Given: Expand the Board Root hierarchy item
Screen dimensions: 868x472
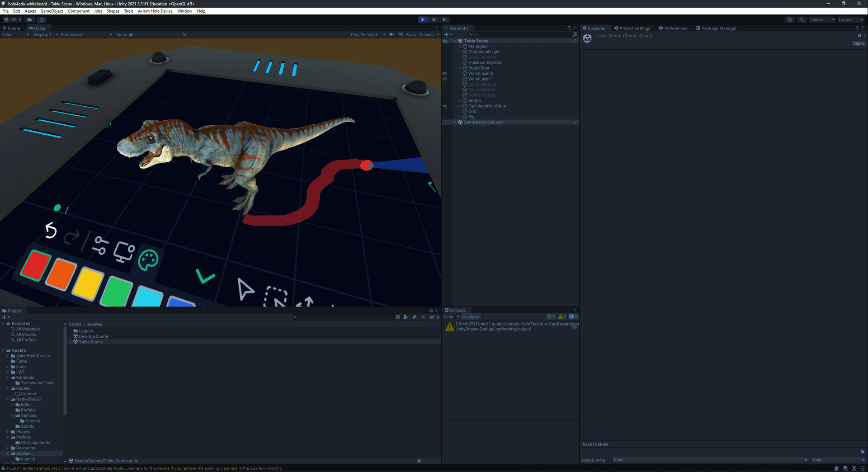Looking at the screenshot, I should (460, 68).
